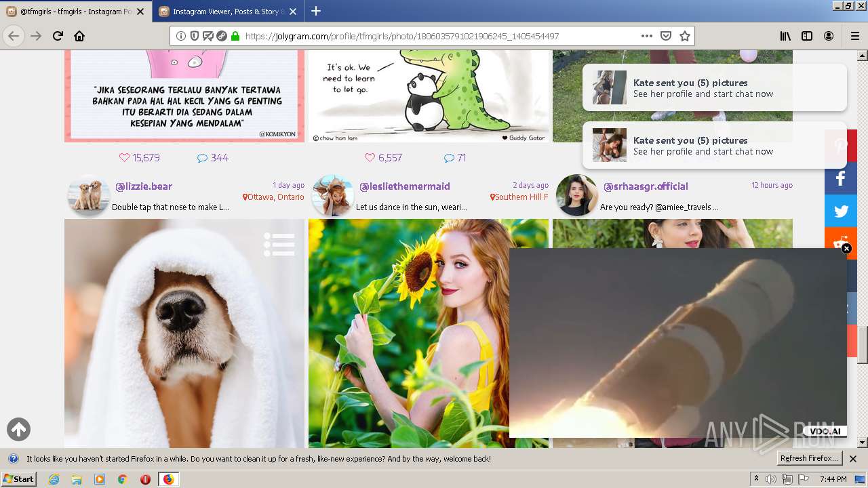Open a new browser tab

[x=316, y=11]
